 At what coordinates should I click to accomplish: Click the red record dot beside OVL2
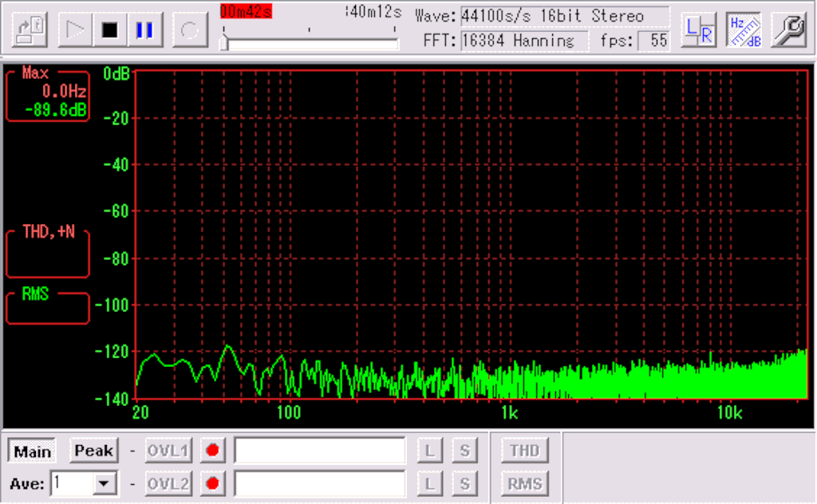[x=212, y=484]
